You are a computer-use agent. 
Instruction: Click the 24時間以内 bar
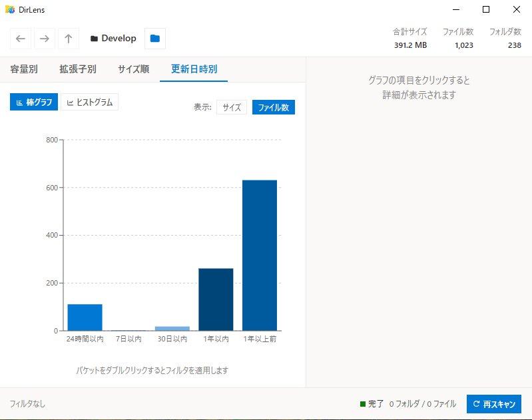click(85, 317)
